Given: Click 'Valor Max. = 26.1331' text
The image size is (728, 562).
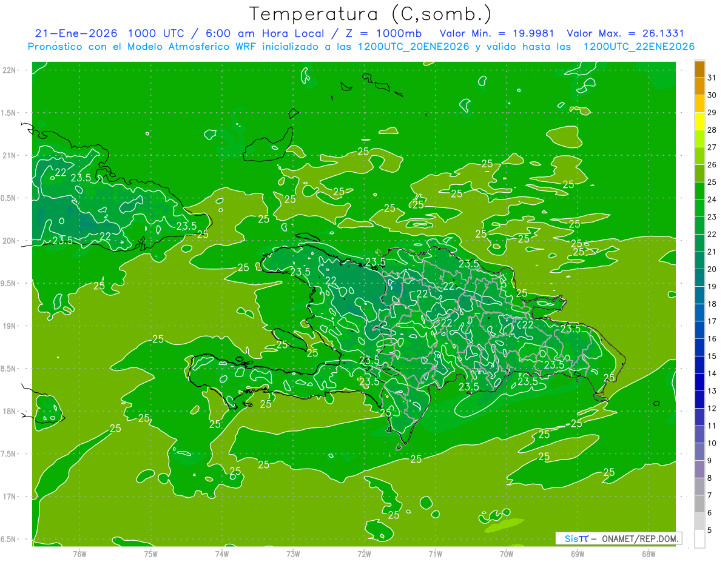Looking at the screenshot, I should [x=625, y=33].
